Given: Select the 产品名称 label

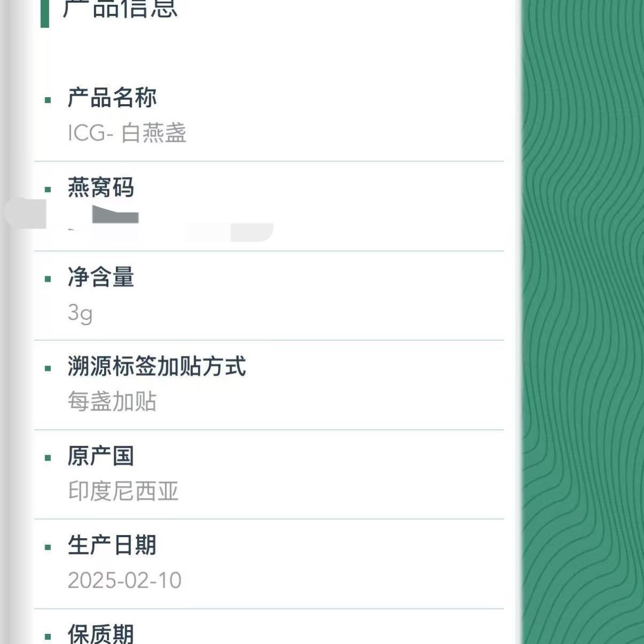Looking at the screenshot, I should click(x=112, y=98).
